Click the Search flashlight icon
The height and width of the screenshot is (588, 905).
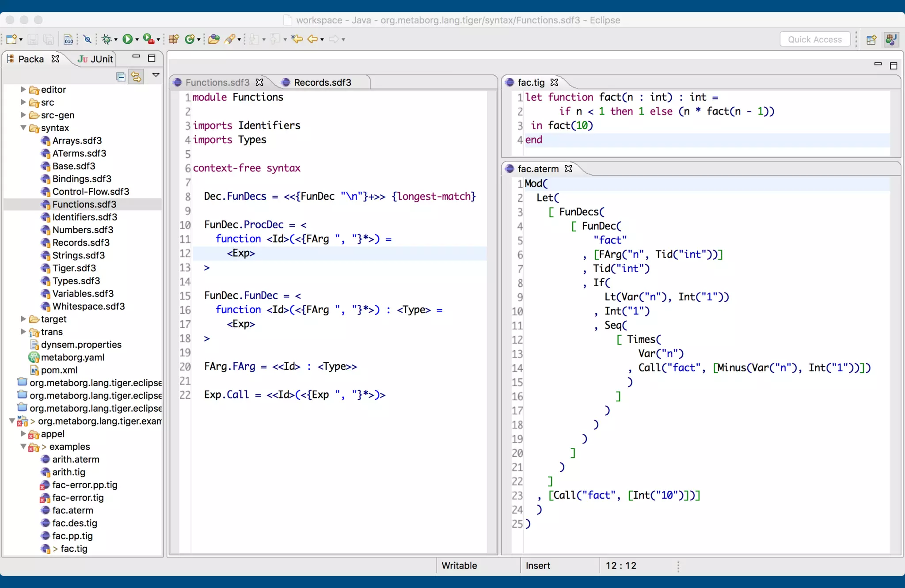pyautogui.click(x=229, y=39)
